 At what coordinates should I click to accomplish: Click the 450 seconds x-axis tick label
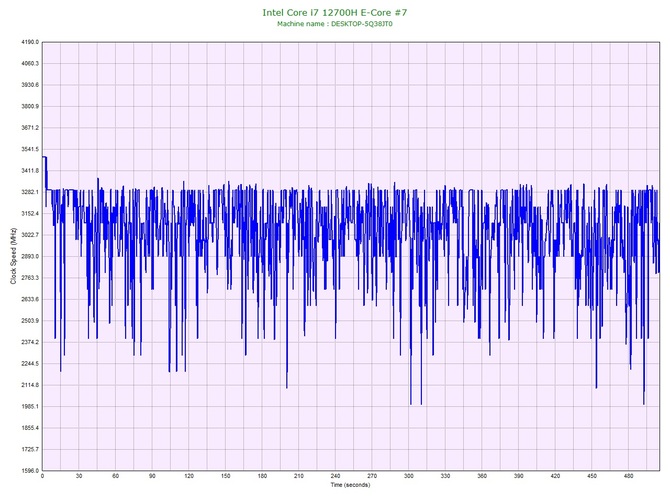(592, 476)
